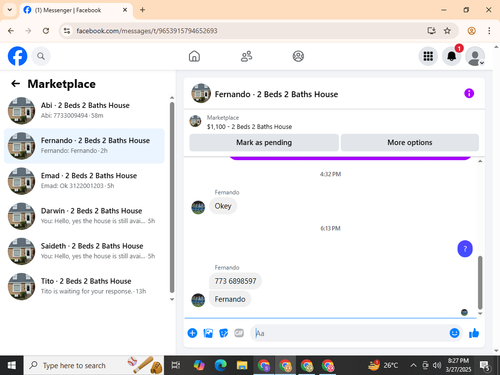
Task: Open Windows Start menu
Action: [x=12, y=365]
